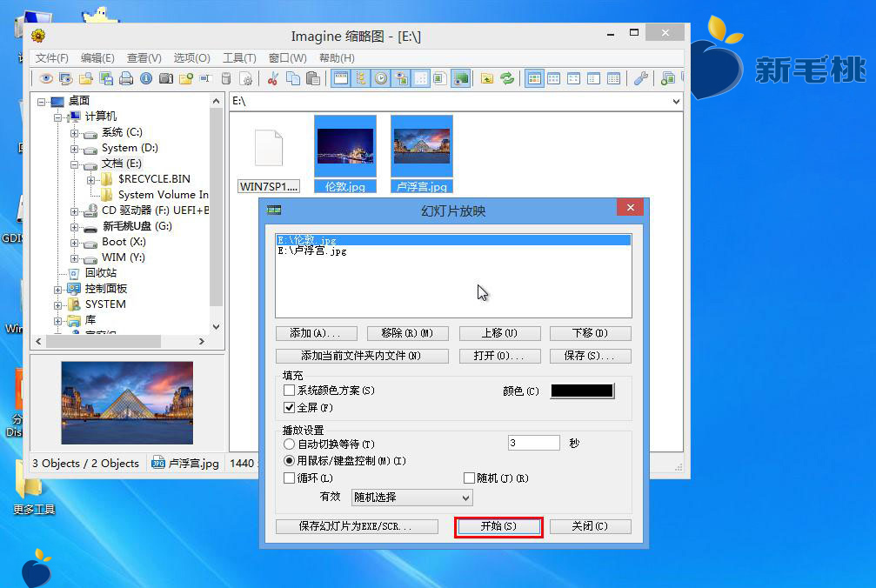Select the 自动切换等待(T) radio button
Viewport: 876px width, 588px height.
289,444
